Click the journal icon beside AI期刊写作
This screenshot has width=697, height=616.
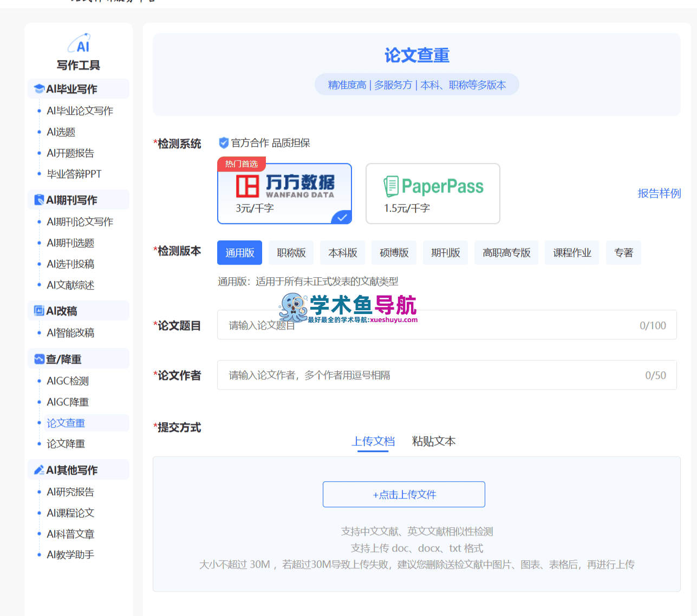(x=39, y=200)
